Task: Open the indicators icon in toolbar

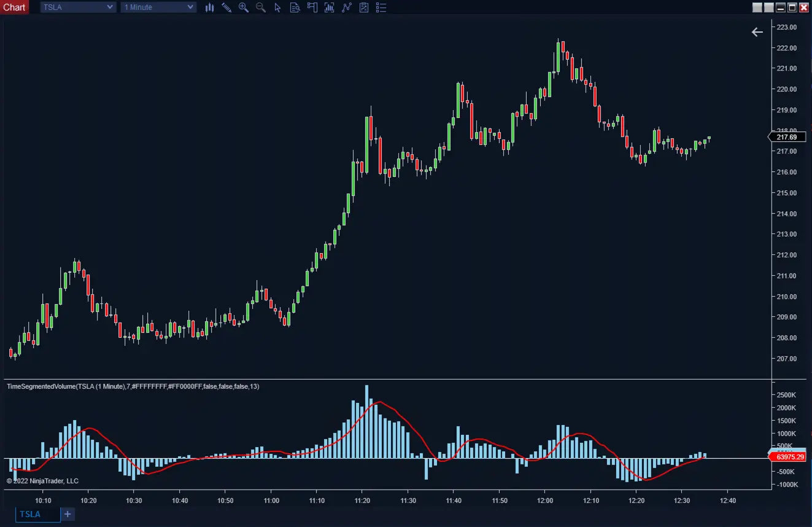Action: point(330,7)
